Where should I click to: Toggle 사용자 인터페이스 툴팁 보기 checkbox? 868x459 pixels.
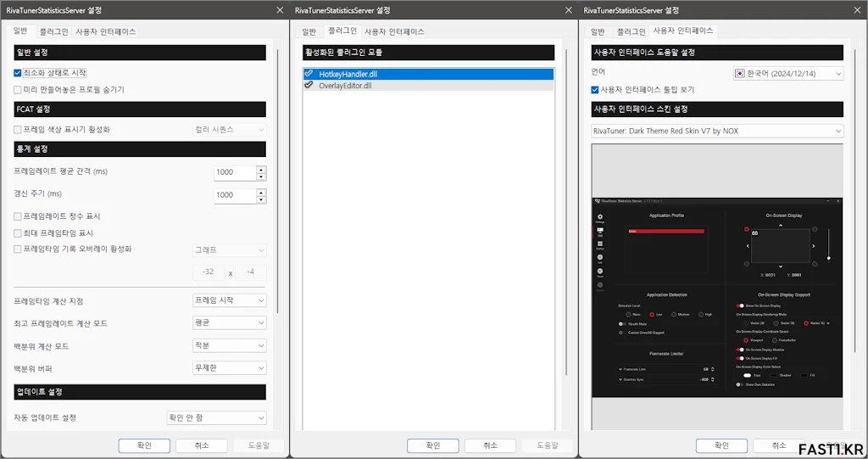[595, 90]
